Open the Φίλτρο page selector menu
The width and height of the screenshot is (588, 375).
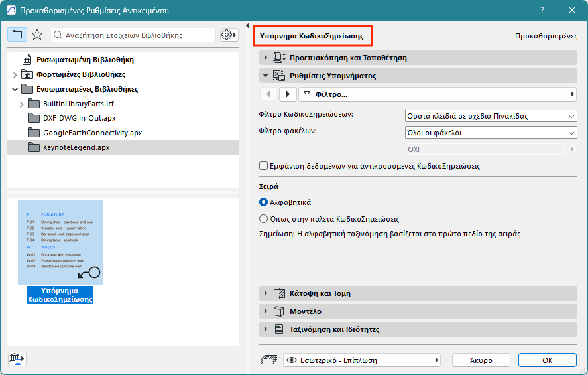(437, 94)
